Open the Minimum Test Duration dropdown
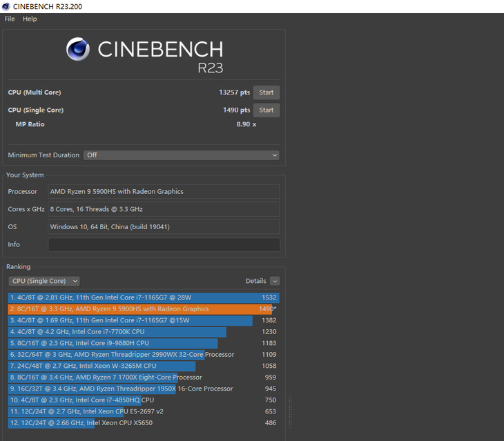The image size is (504, 441). (x=181, y=155)
